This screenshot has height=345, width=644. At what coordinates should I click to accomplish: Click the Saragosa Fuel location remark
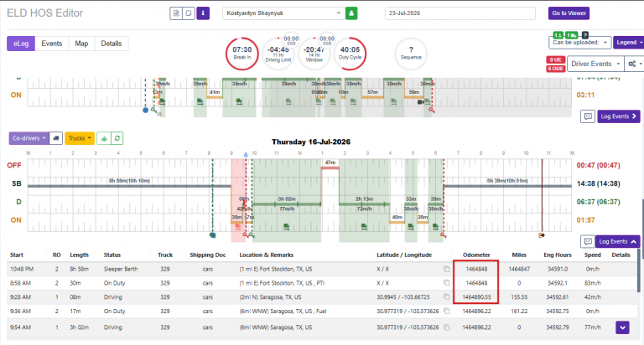tap(283, 311)
